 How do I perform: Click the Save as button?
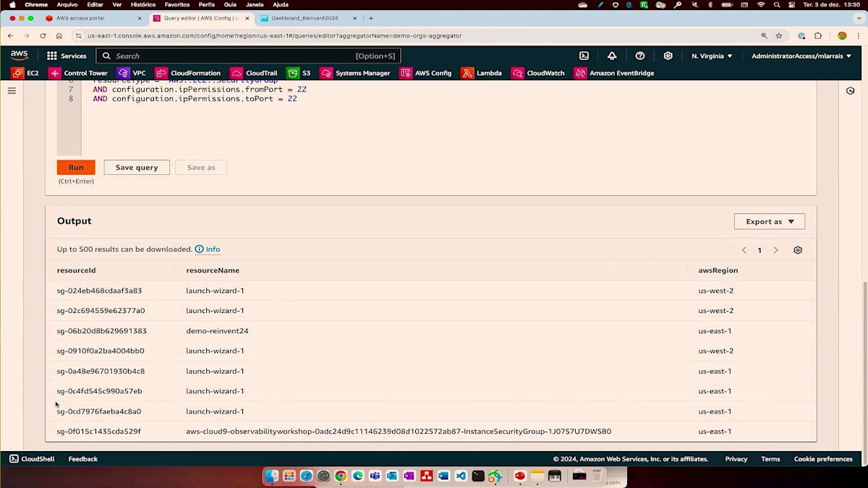pyautogui.click(x=201, y=167)
